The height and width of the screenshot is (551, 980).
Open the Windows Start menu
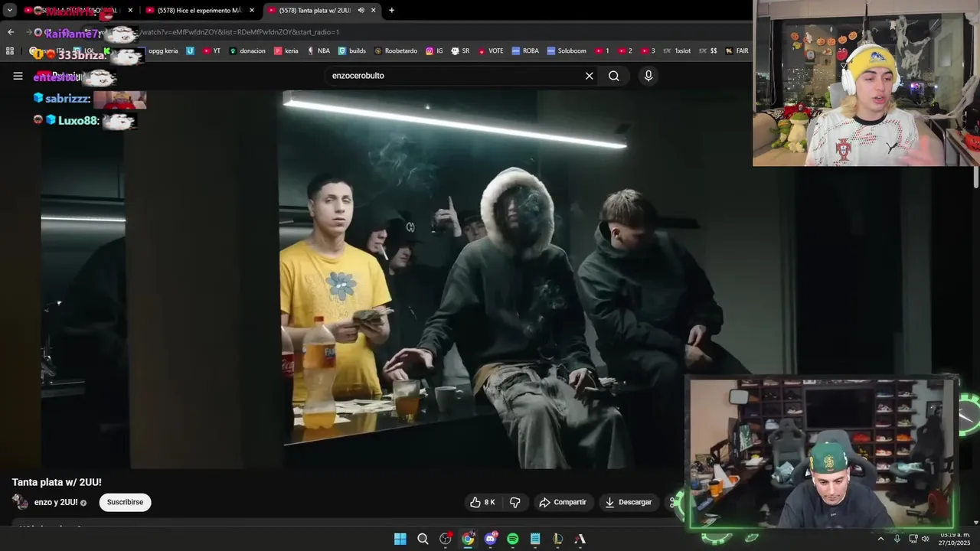point(400,539)
